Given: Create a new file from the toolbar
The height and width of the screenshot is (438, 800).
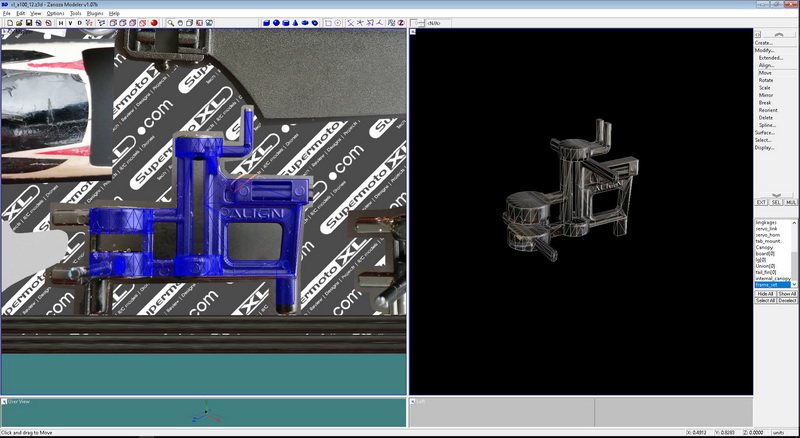Looking at the screenshot, I should pos(10,23).
